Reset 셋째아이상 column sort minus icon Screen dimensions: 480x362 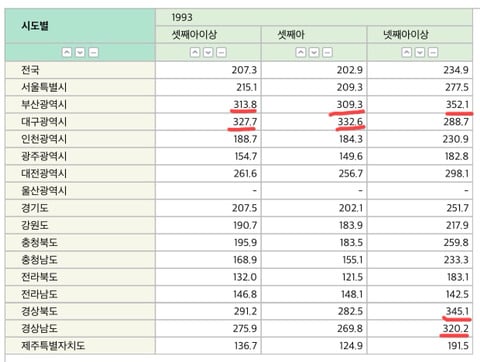click(x=221, y=52)
